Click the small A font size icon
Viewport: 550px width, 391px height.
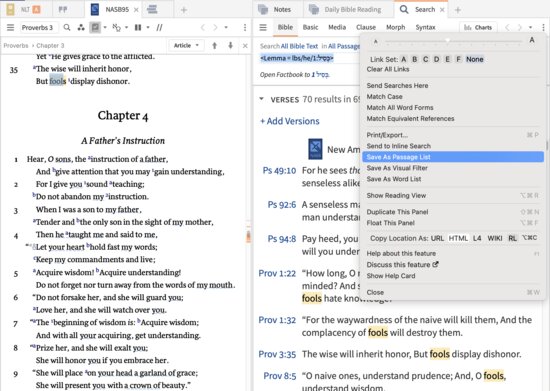(x=375, y=41)
